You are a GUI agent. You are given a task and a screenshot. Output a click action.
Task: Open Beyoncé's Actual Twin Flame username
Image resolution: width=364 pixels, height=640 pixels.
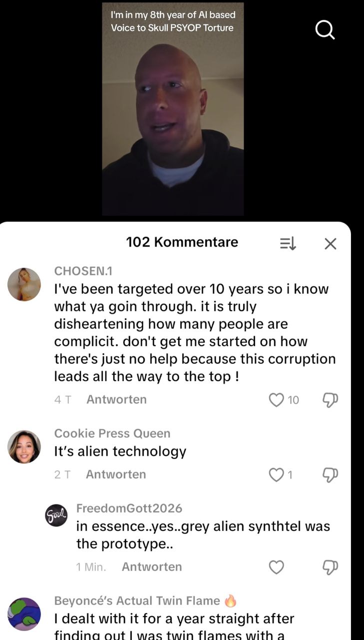(x=137, y=600)
